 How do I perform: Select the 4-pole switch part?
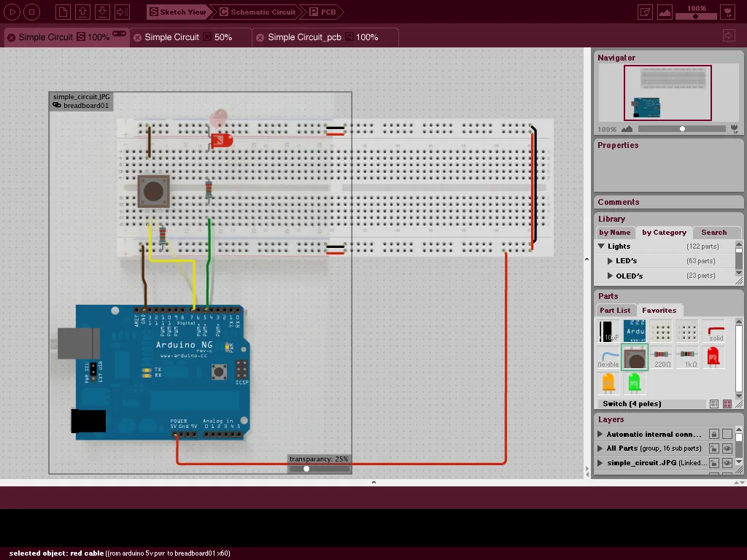(635, 357)
